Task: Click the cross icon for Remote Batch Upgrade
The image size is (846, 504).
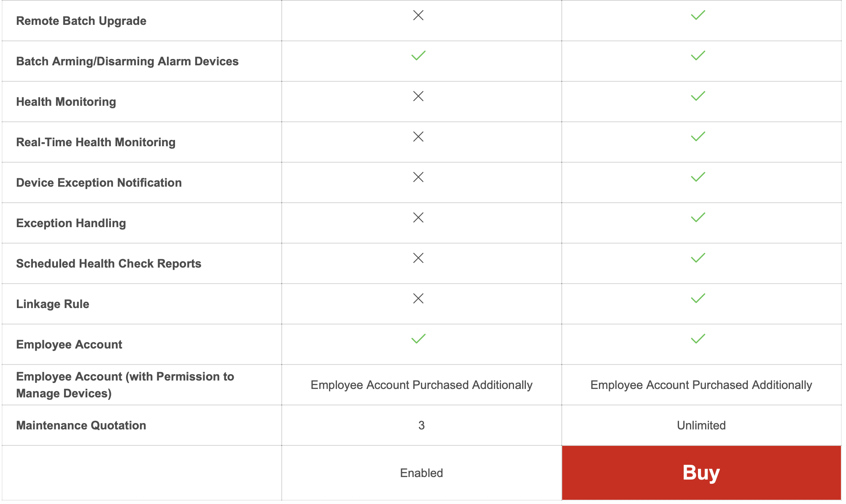Action: 418,16
